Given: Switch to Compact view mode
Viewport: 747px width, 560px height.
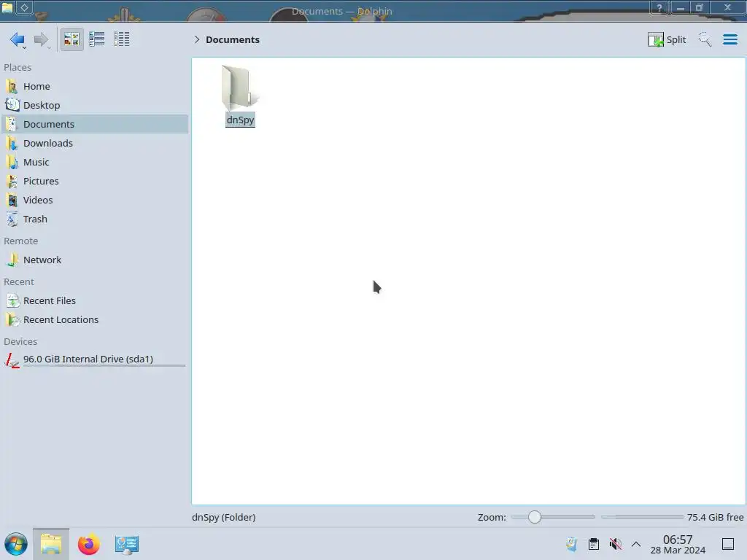Looking at the screenshot, I should pos(97,39).
